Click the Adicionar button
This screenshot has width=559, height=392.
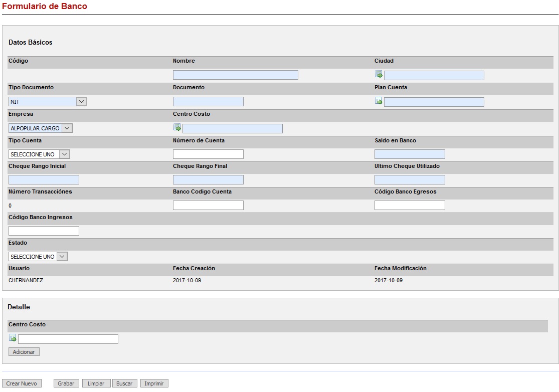click(24, 352)
